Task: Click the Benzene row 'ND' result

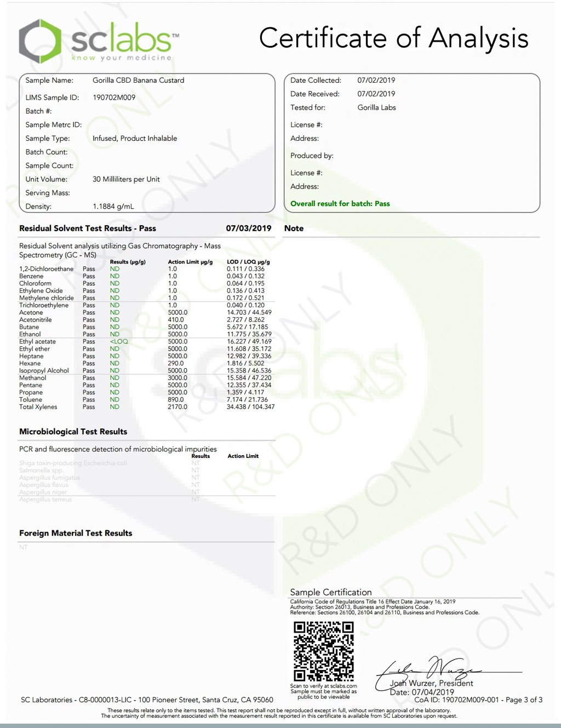Action: click(x=115, y=277)
